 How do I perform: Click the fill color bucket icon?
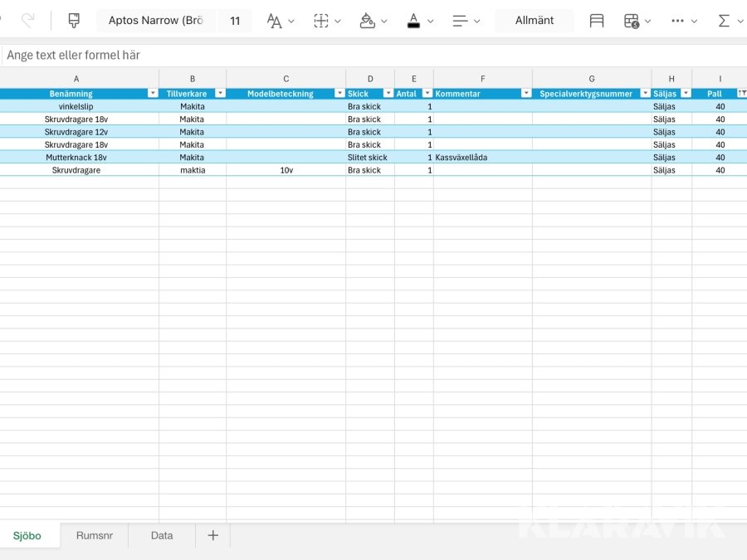(368, 21)
